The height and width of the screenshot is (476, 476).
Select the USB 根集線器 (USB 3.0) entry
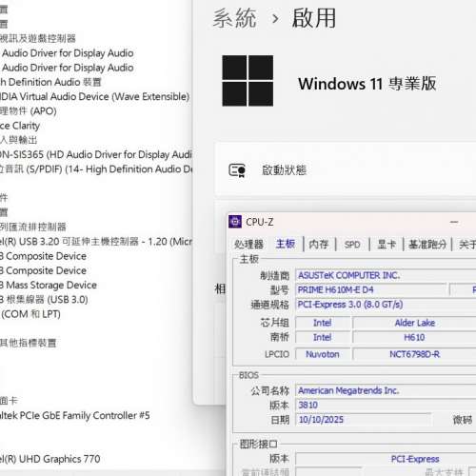44,300
